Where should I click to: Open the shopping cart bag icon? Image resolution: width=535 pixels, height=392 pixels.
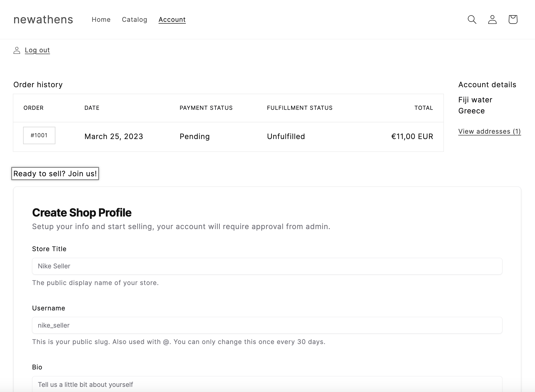point(513,19)
